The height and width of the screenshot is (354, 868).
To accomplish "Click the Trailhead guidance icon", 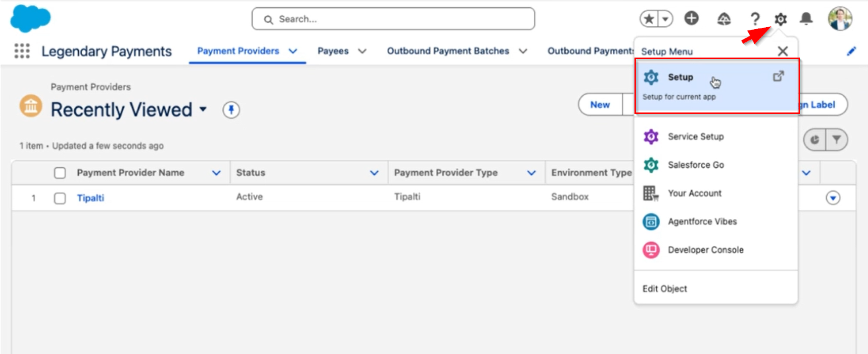I will click(724, 19).
